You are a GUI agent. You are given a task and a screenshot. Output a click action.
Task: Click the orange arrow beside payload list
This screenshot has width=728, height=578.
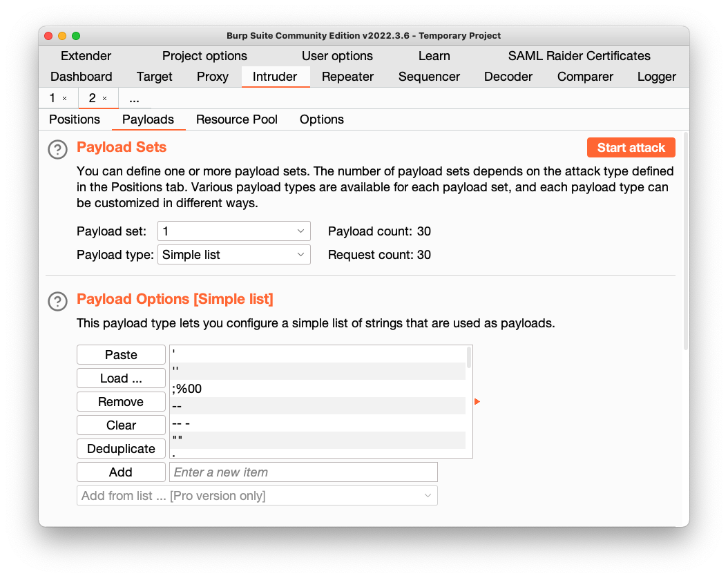click(477, 402)
